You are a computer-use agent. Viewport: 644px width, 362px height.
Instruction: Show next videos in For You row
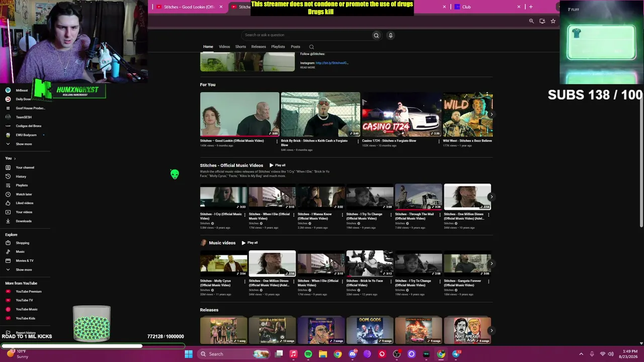(492, 114)
